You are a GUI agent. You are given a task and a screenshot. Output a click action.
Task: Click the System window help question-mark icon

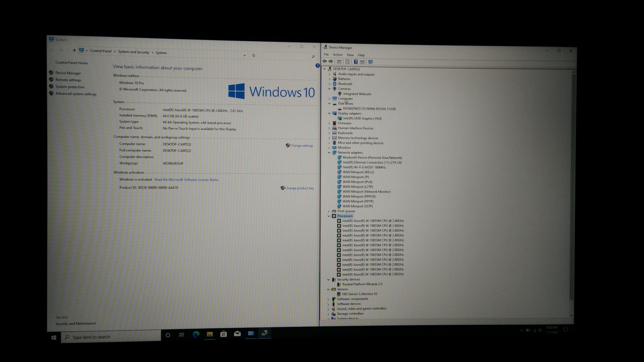point(317,66)
